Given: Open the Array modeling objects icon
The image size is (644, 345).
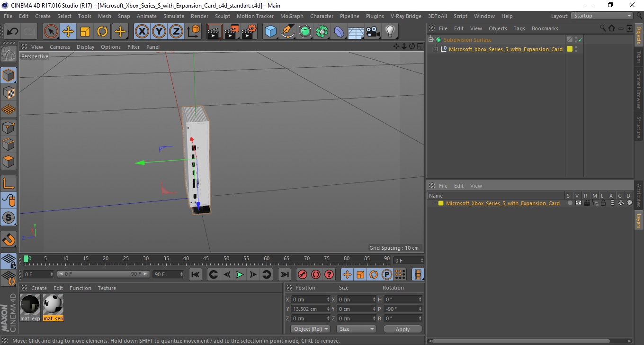Looking at the screenshot, I should (x=322, y=32).
